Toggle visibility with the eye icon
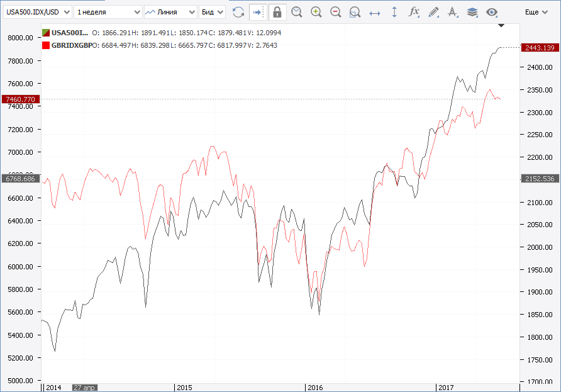The image size is (561, 392). coord(492,12)
